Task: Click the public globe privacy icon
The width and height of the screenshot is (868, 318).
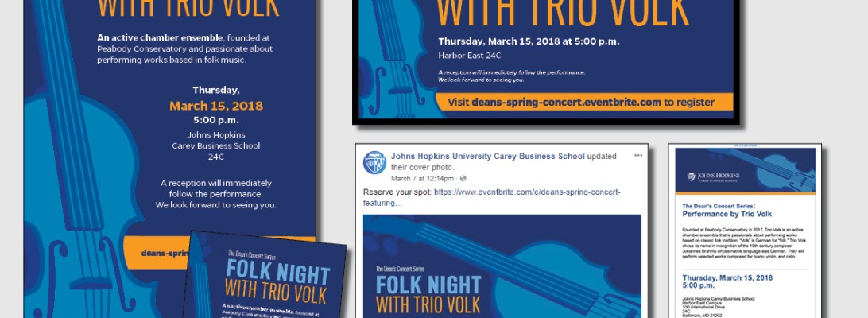Action: click(463, 178)
